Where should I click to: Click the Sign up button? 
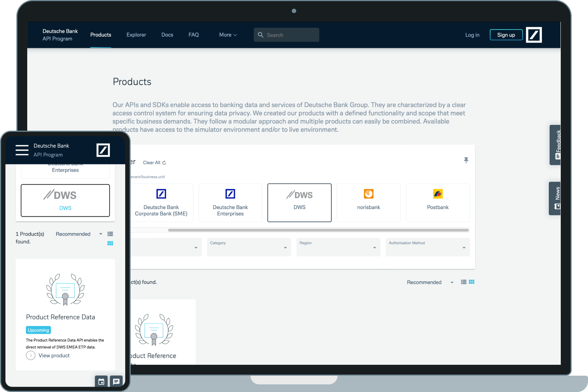(506, 35)
